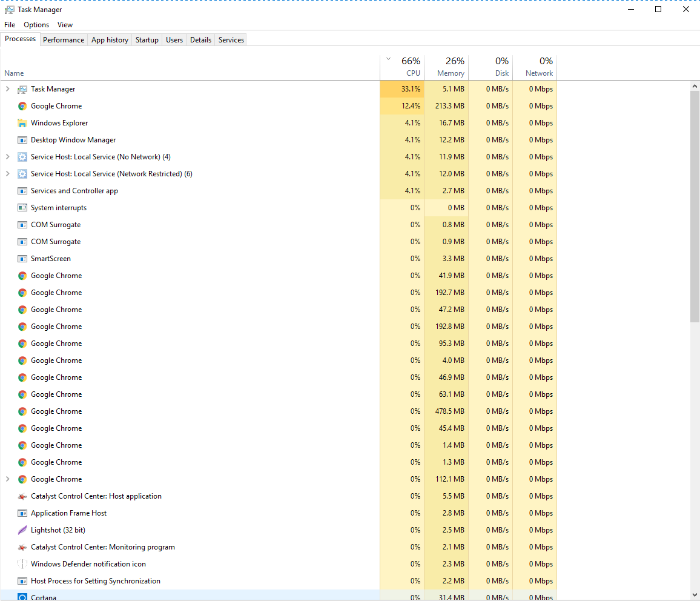Click the Chrome icon on the 112.1 MB row
This screenshot has width=700, height=601.
point(22,480)
